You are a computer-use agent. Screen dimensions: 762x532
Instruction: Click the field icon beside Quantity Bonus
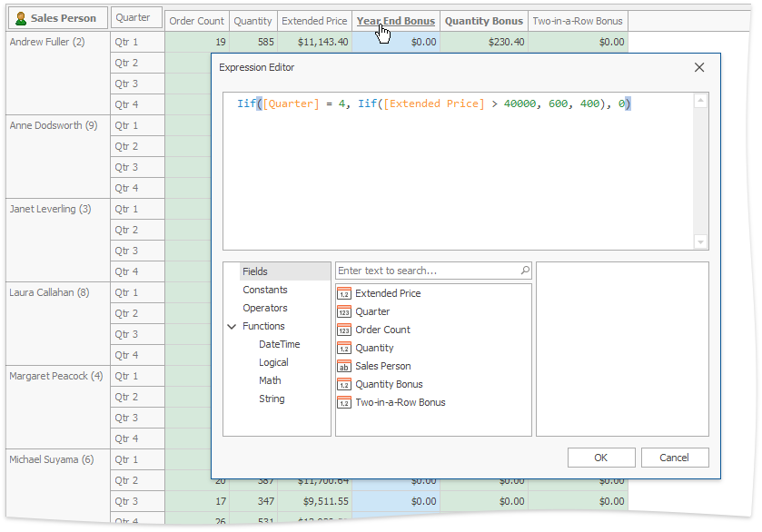point(343,384)
